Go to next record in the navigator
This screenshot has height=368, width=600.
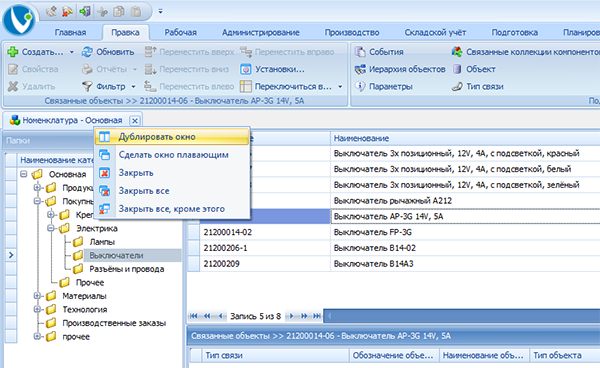(292, 316)
